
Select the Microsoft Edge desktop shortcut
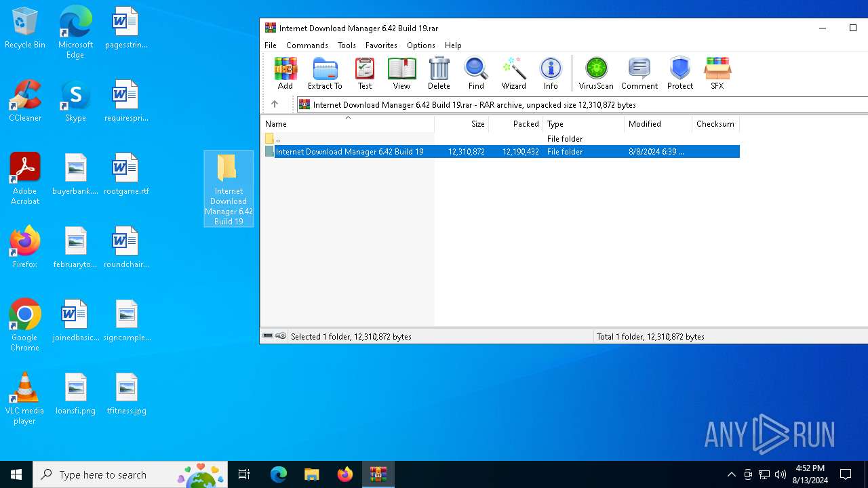(x=75, y=33)
